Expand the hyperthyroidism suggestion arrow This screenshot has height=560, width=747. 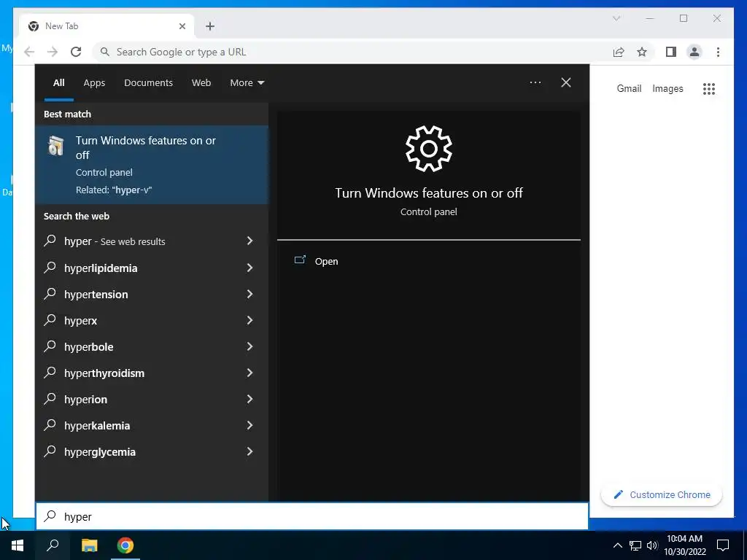[x=249, y=373]
